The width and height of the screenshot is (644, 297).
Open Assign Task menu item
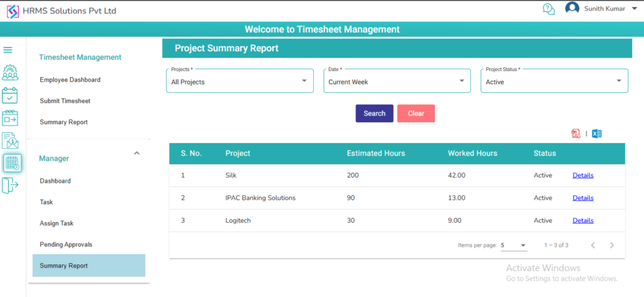tap(57, 224)
